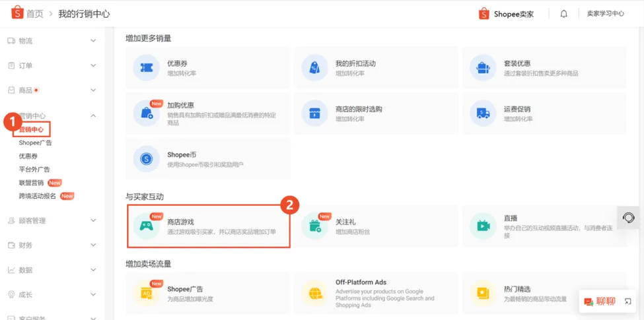Open the customer support headset widget

[628, 217]
